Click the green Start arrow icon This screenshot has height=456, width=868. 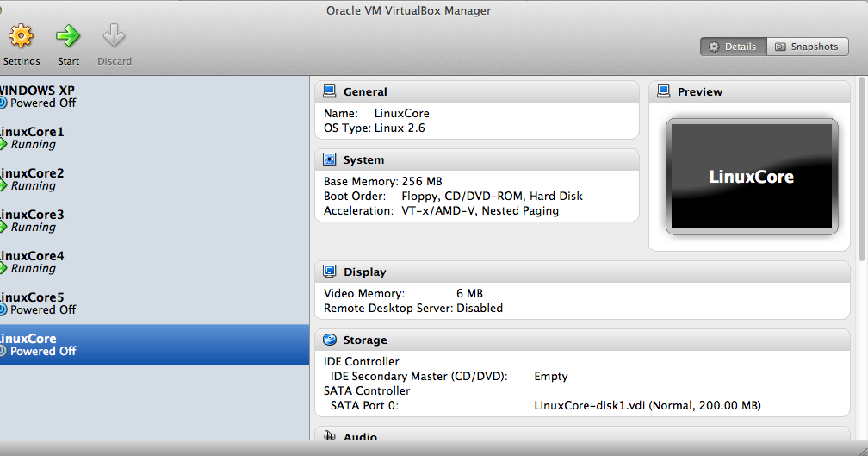[x=68, y=36]
